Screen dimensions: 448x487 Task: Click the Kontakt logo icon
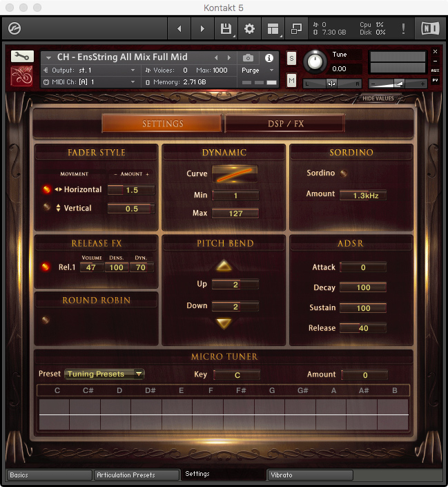pos(14,28)
